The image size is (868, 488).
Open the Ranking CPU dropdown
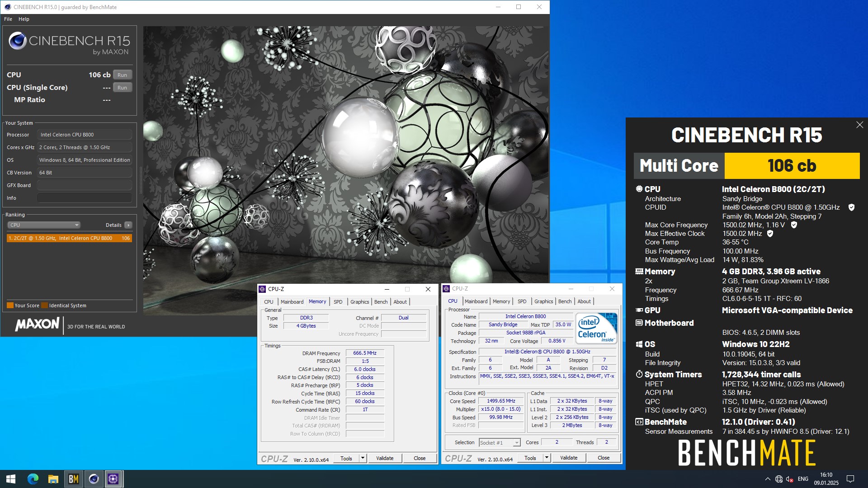point(44,225)
